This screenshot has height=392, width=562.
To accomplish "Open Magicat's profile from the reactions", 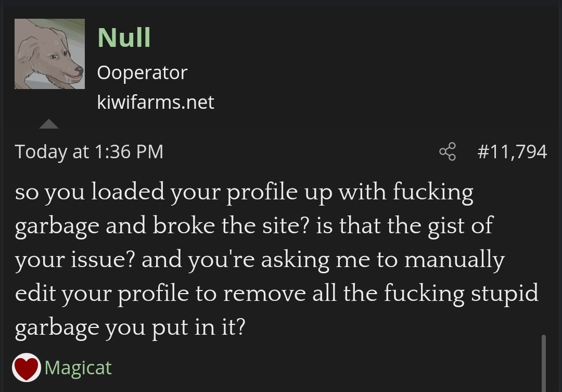I will 78,368.
